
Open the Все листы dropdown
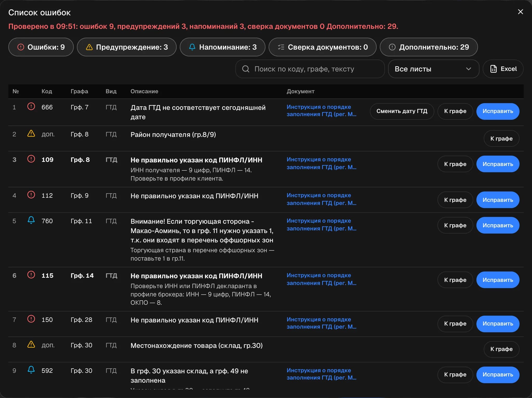pyautogui.click(x=434, y=69)
